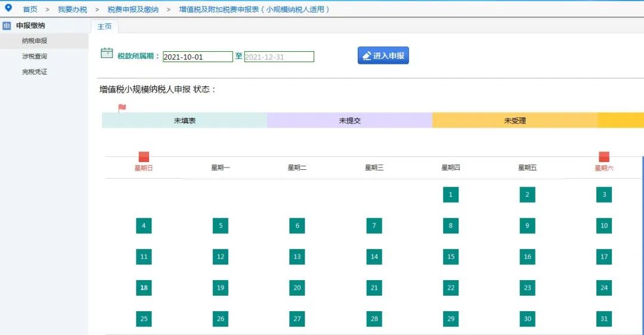Click the start date field 2021-10-01

(x=197, y=57)
